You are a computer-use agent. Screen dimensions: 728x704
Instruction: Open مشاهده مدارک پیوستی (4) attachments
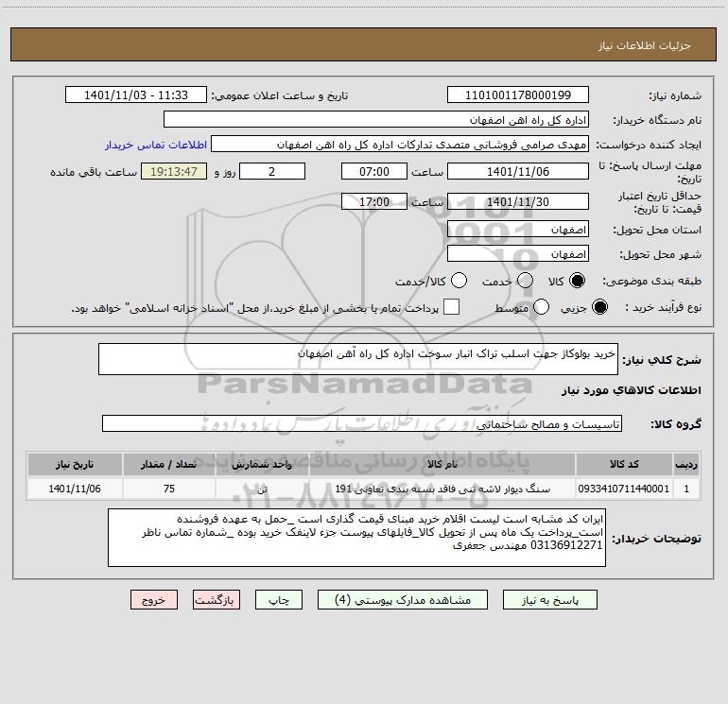pos(403,600)
